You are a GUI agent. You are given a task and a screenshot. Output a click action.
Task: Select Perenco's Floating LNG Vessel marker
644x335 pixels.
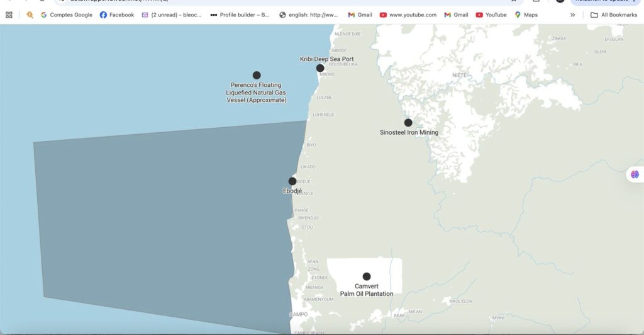click(x=257, y=76)
